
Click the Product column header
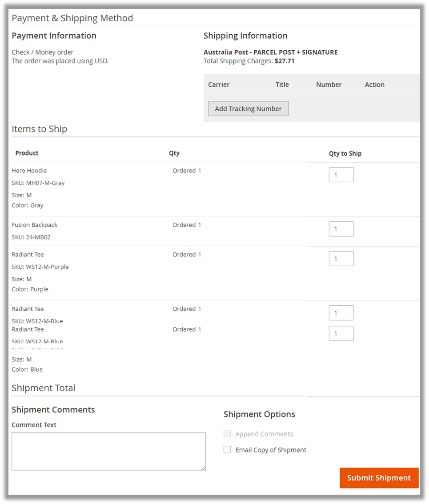[27, 153]
